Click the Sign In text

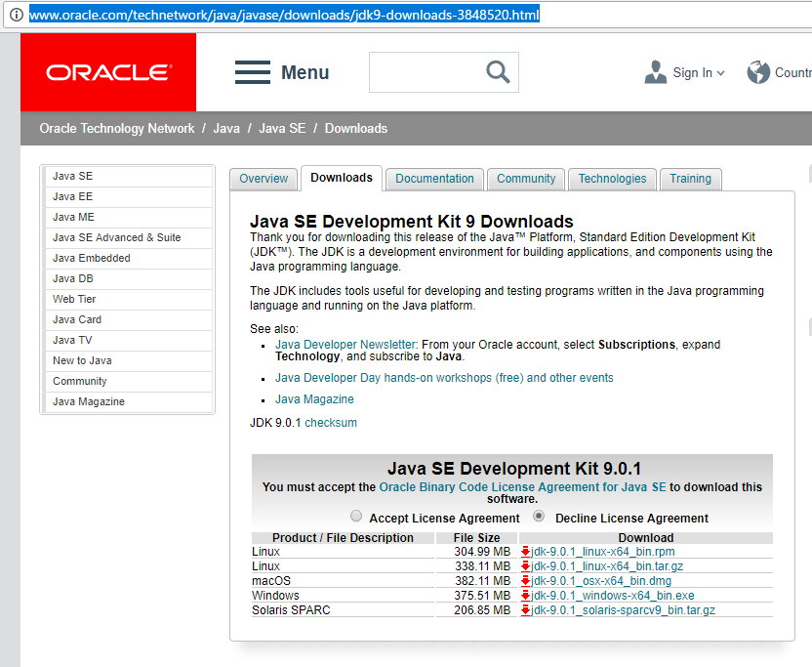[692, 72]
